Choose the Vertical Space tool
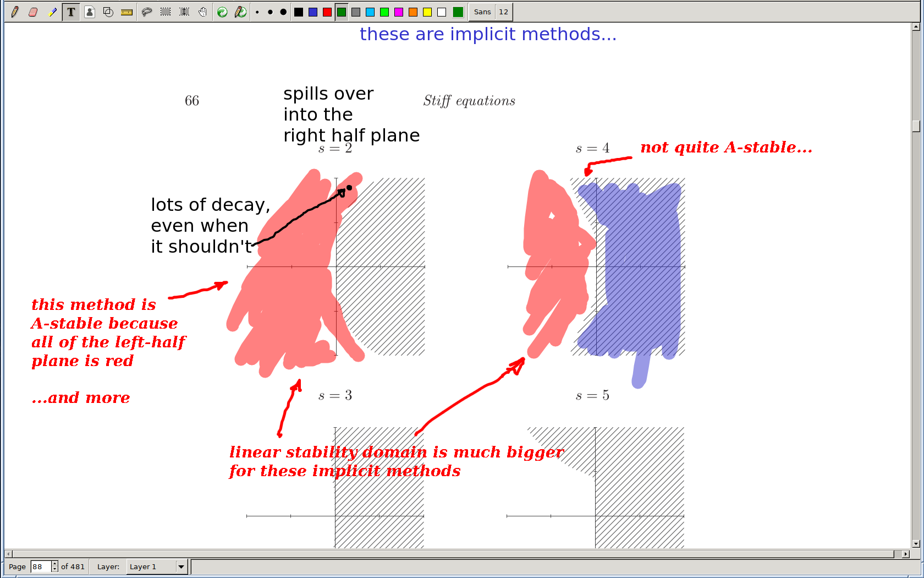 click(184, 12)
